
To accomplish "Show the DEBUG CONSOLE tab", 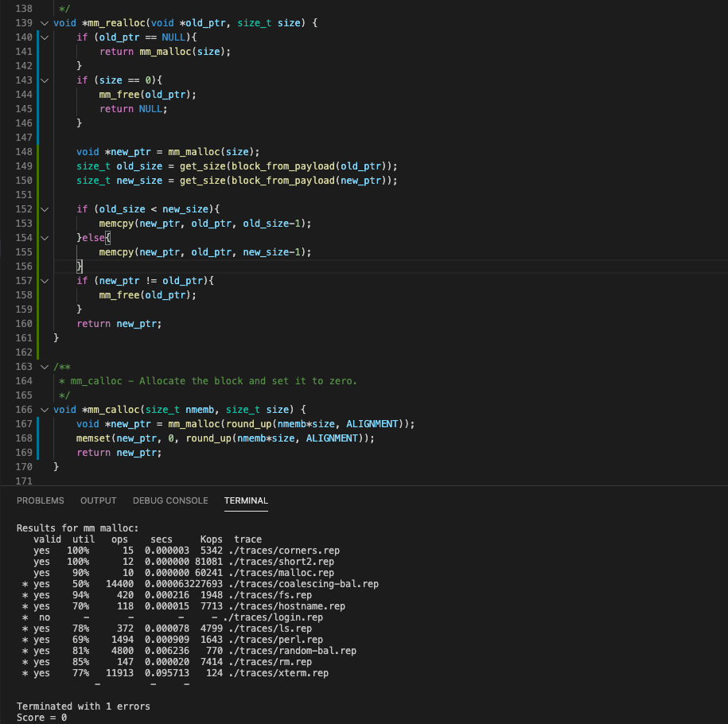I will point(170,500).
